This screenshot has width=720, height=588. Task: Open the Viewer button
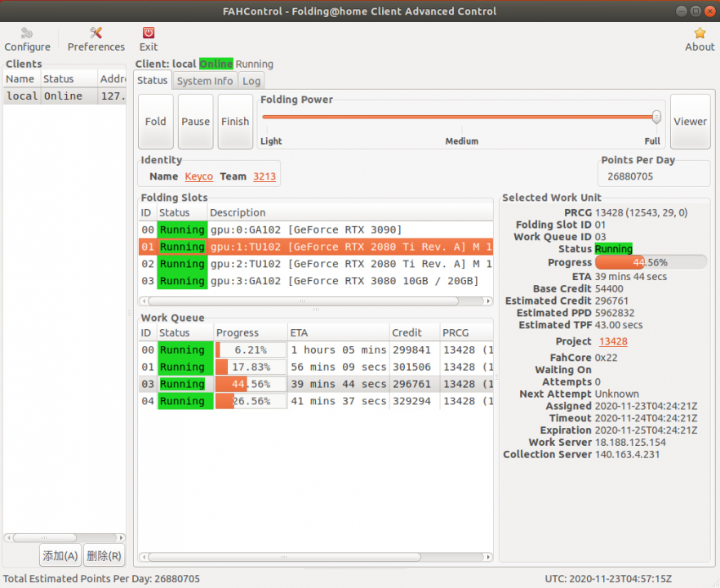(690, 122)
